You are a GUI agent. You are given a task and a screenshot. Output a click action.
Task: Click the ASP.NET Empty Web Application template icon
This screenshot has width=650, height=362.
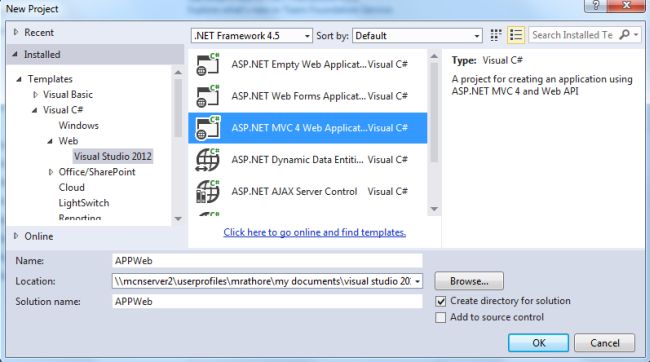pyautogui.click(x=207, y=64)
